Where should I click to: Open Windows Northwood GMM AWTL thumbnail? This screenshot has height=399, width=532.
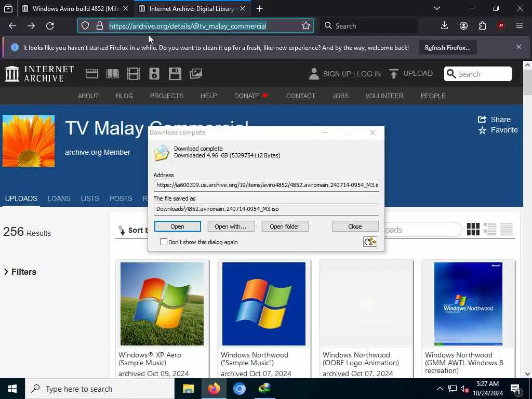click(468, 303)
